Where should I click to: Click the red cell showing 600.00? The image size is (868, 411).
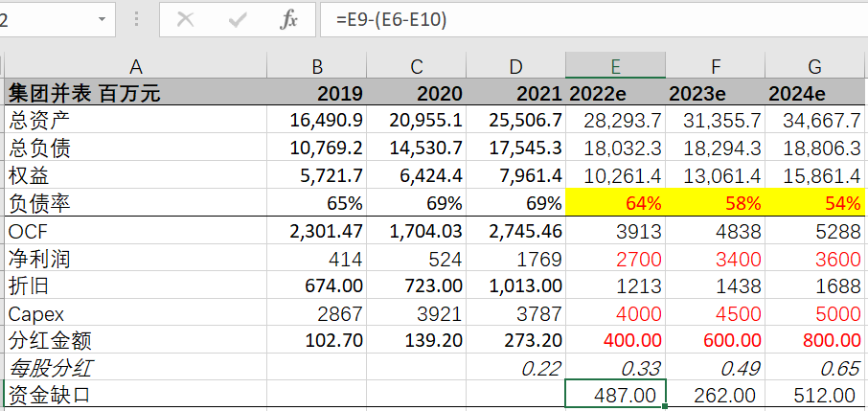coord(716,339)
